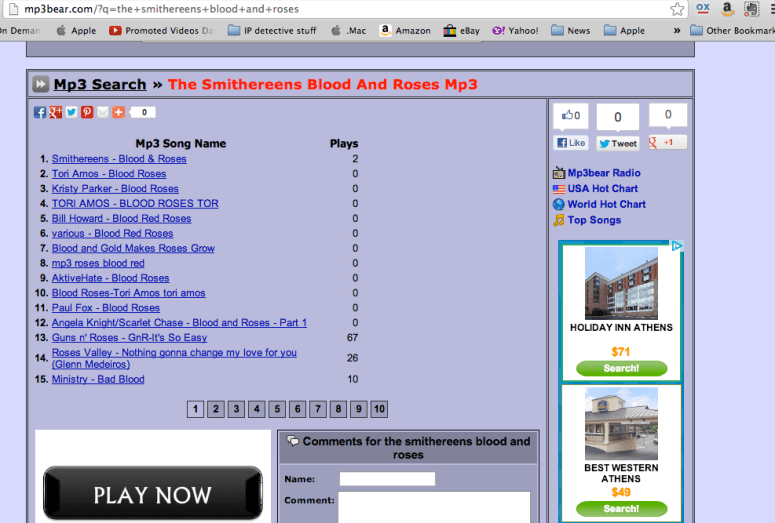
Task: Click the Holiday Inn Athens ad photo
Action: coord(621,282)
